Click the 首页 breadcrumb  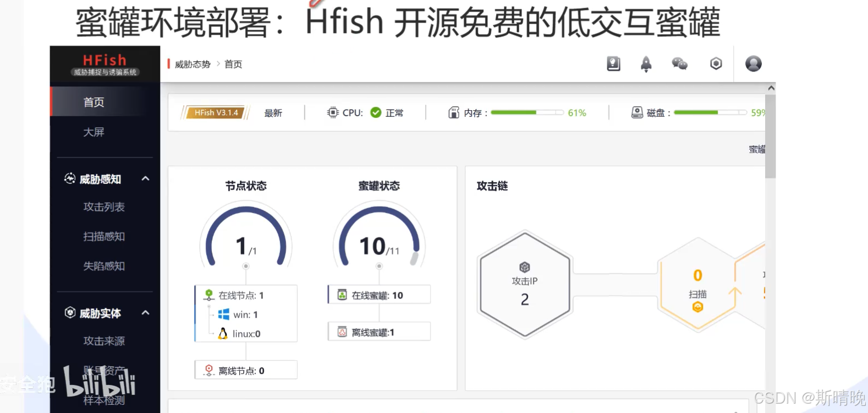coord(233,64)
